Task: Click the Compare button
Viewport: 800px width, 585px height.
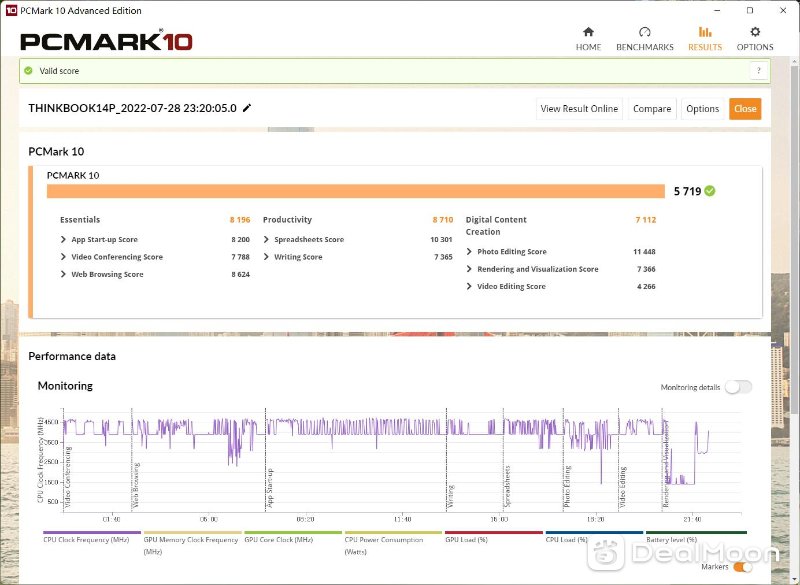Action: [x=652, y=109]
